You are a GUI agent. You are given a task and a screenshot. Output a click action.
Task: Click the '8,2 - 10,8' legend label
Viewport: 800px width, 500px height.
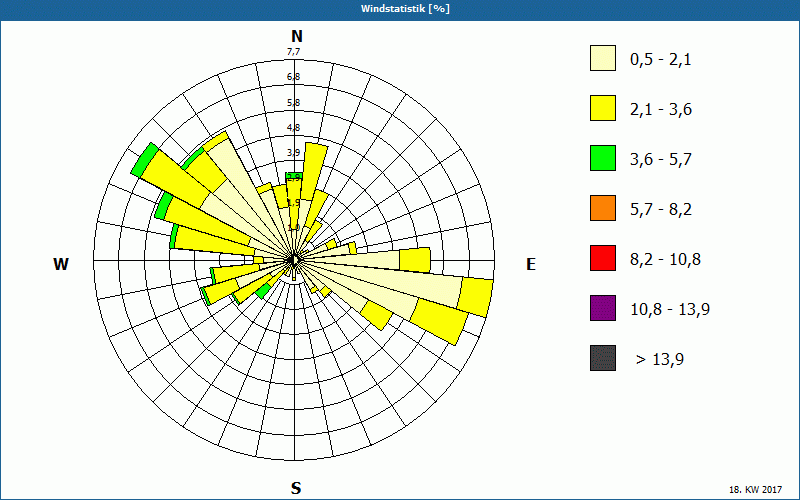(x=665, y=260)
